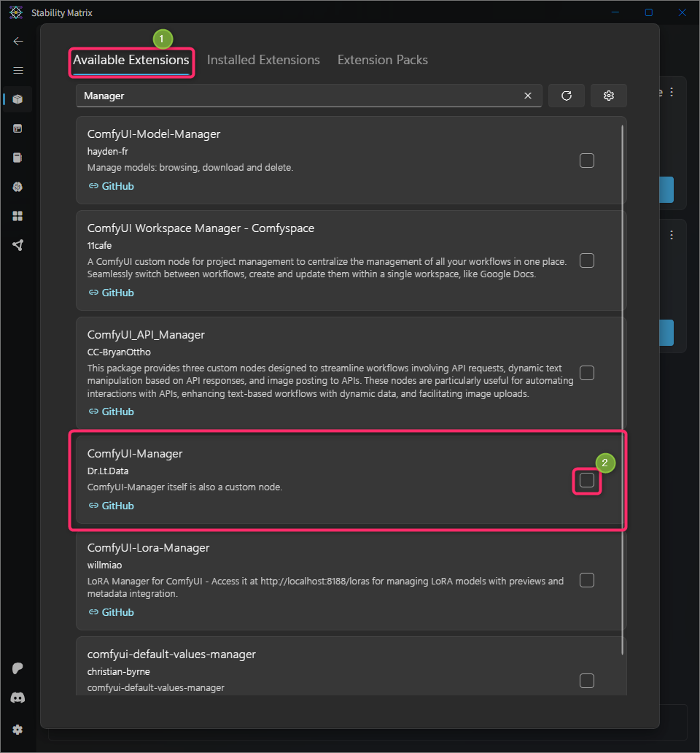This screenshot has height=753, width=700.
Task: Open the Packages cube icon in sidebar
Action: (x=17, y=99)
